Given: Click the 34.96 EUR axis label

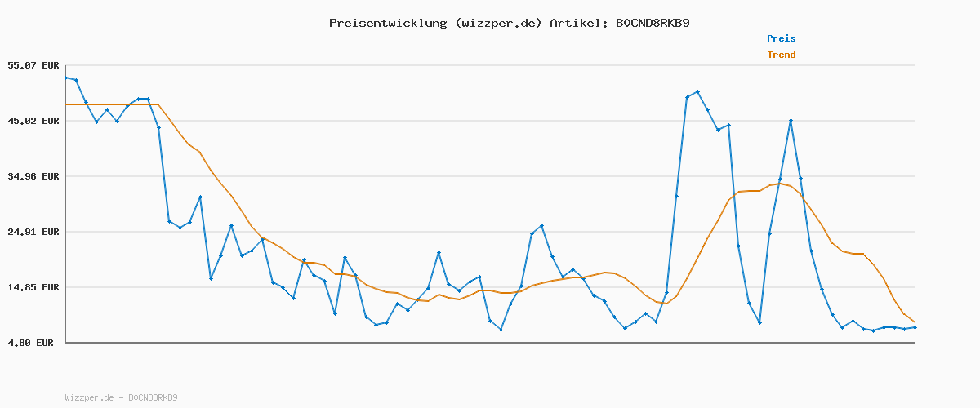Looking at the screenshot, I should click(x=33, y=176).
